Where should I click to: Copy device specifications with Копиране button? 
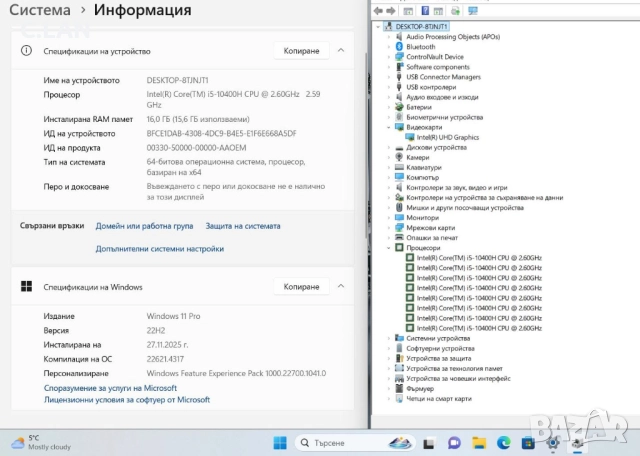tap(301, 51)
